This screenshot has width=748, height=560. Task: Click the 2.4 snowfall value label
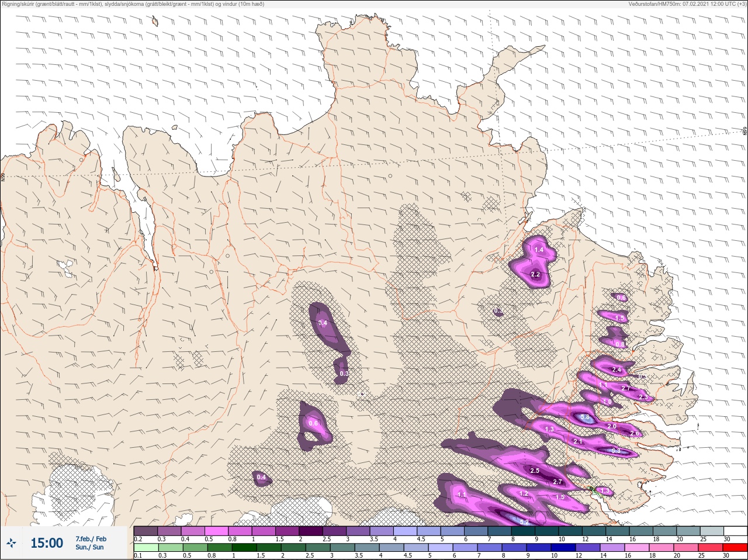point(616,370)
